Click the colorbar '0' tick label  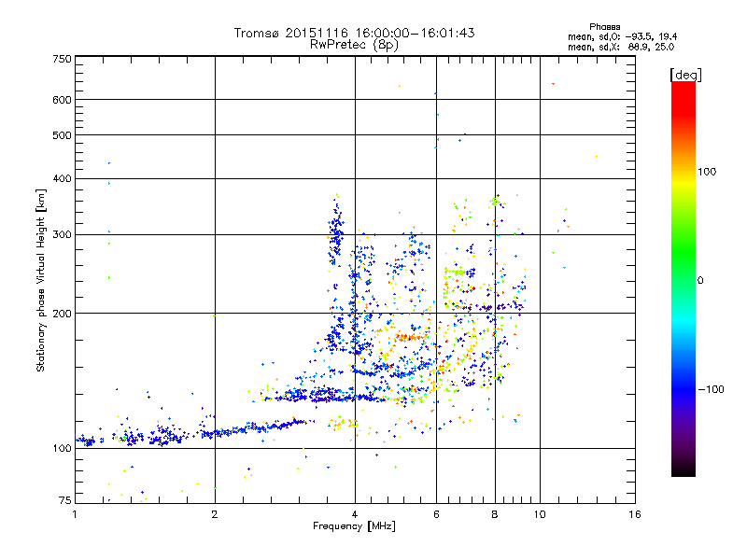click(700, 281)
